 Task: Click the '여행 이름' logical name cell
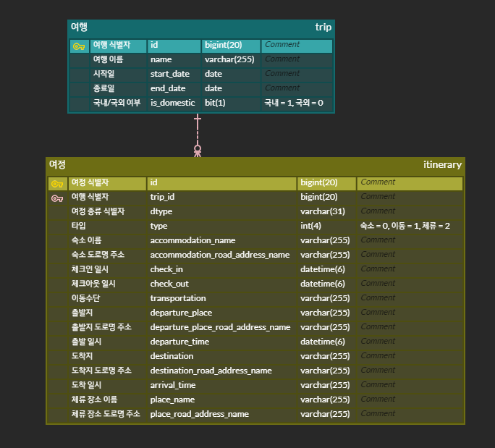pos(119,59)
